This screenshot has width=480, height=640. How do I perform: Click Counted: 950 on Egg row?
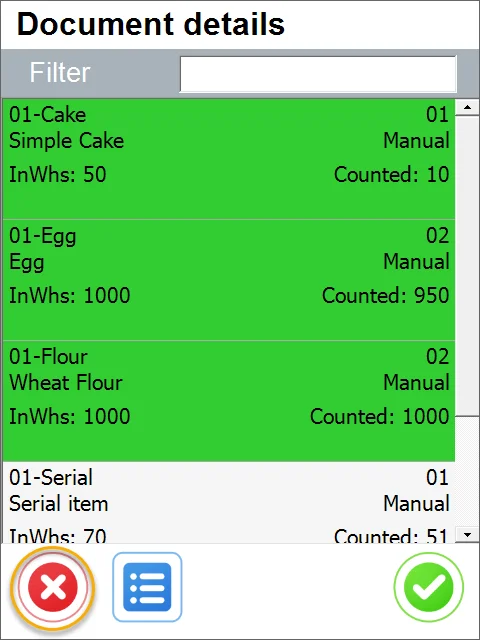tap(386, 295)
